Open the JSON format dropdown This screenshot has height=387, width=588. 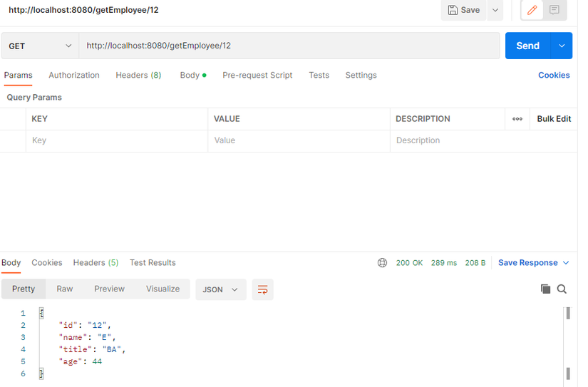pyautogui.click(x=220, y=289)
